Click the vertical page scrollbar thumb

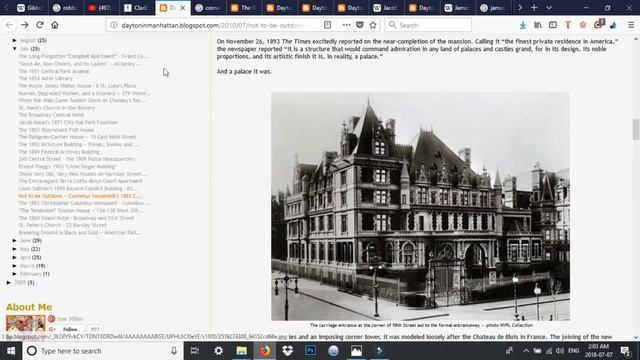point(636,129)
